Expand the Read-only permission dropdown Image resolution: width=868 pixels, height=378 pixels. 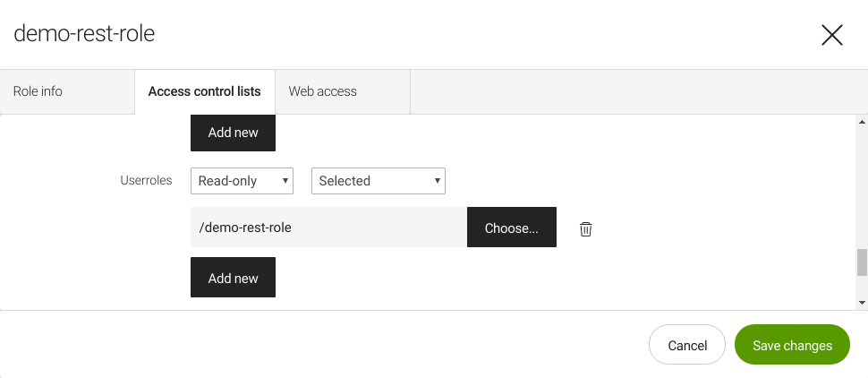[243, 181]
